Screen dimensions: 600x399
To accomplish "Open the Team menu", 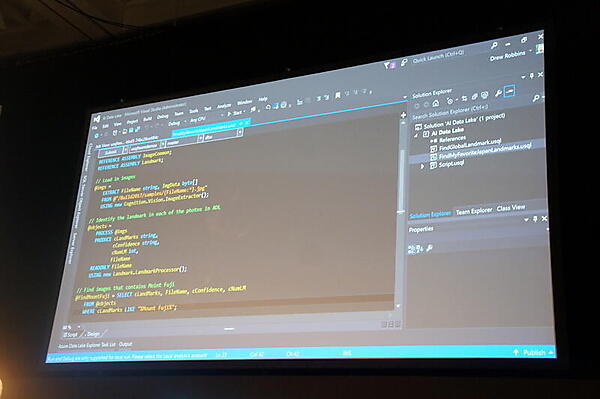I will click(x=179, y=114).
